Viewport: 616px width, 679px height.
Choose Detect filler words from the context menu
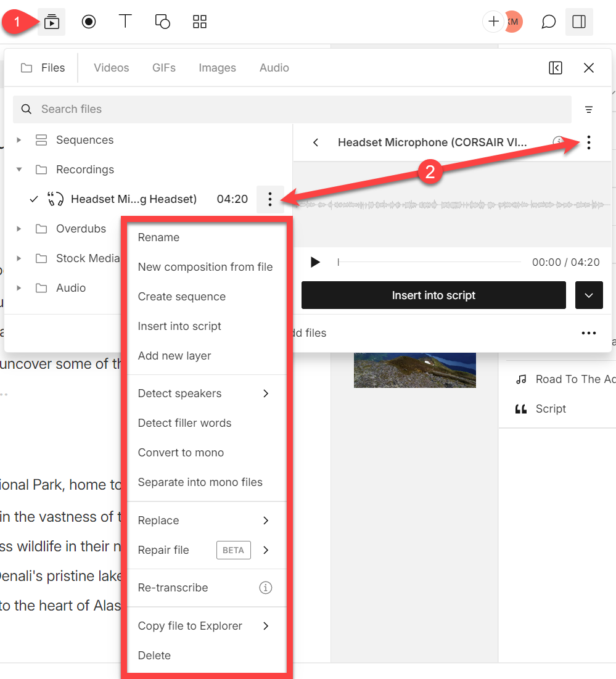pos(184,422)
